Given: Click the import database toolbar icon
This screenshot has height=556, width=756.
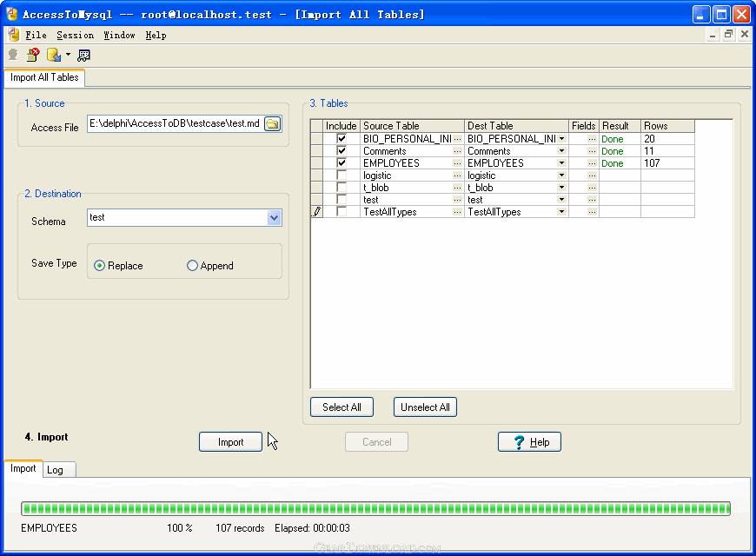Looking at the screenshot, I should tap(54, 55).
